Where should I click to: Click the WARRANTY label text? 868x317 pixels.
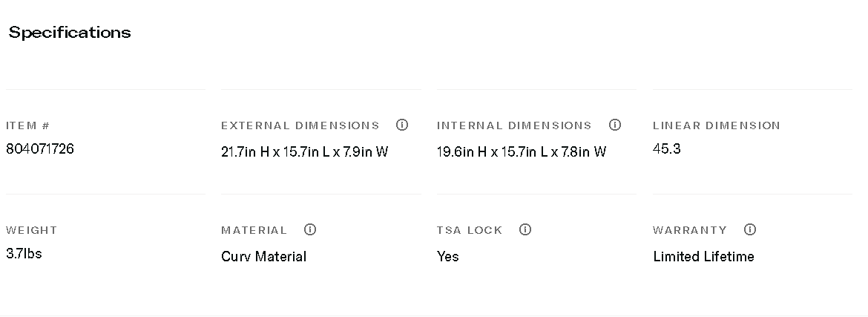coord(690,230)
